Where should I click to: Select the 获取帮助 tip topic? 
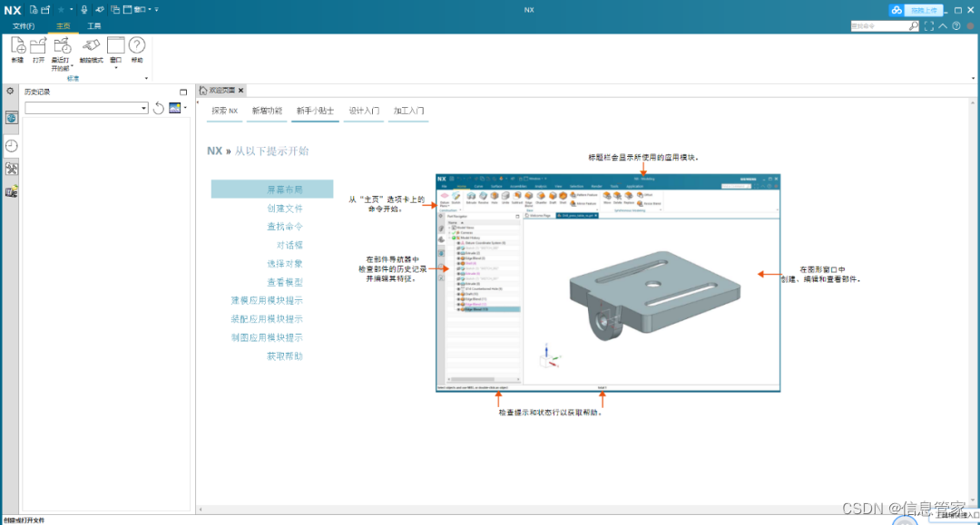pos(285,355)
